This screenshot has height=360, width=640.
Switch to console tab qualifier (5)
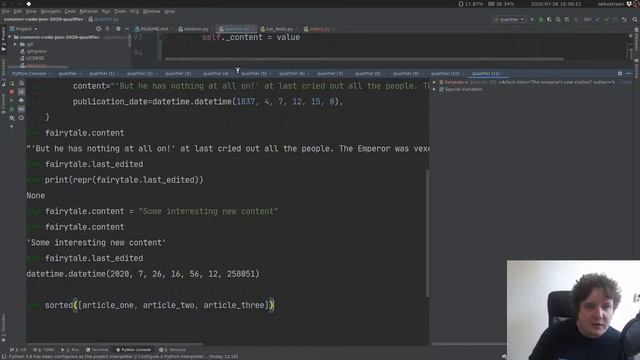coord(254,73)
